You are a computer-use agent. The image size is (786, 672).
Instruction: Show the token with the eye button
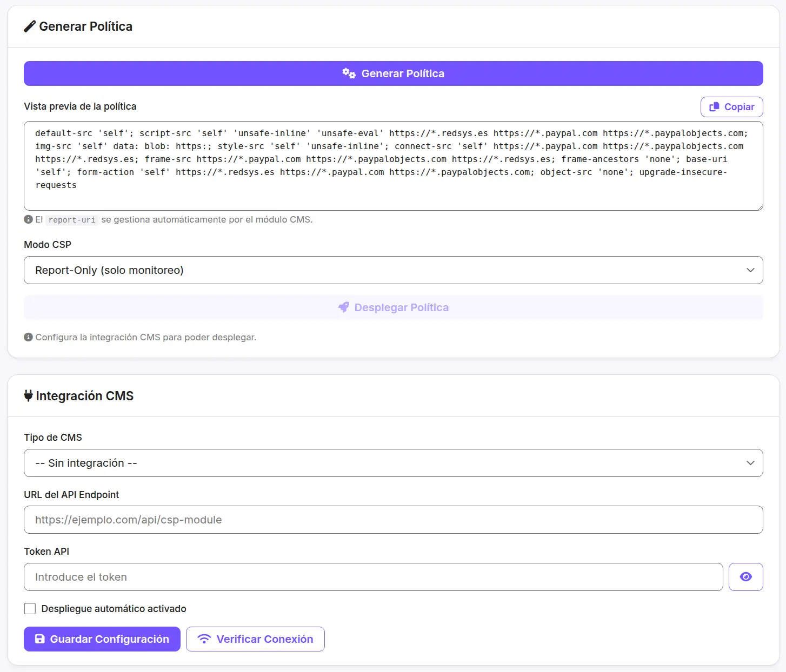point(745,577)
